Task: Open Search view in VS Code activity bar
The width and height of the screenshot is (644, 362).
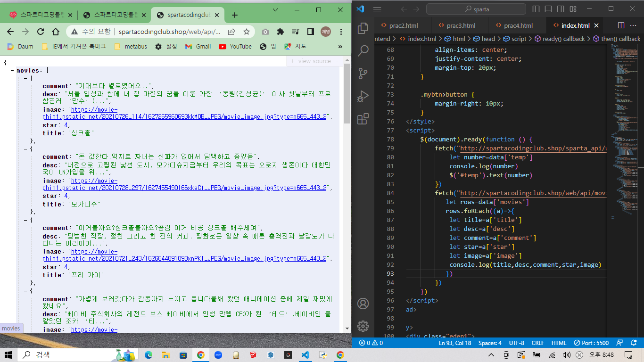Action: (x=363, y=51)
